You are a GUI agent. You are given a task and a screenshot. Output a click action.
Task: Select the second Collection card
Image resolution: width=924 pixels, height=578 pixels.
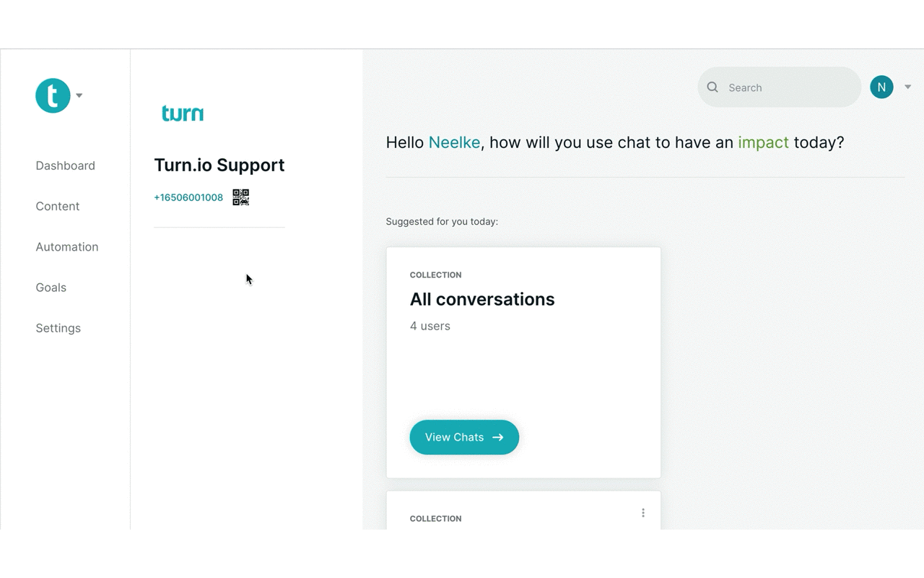(523, 511)
